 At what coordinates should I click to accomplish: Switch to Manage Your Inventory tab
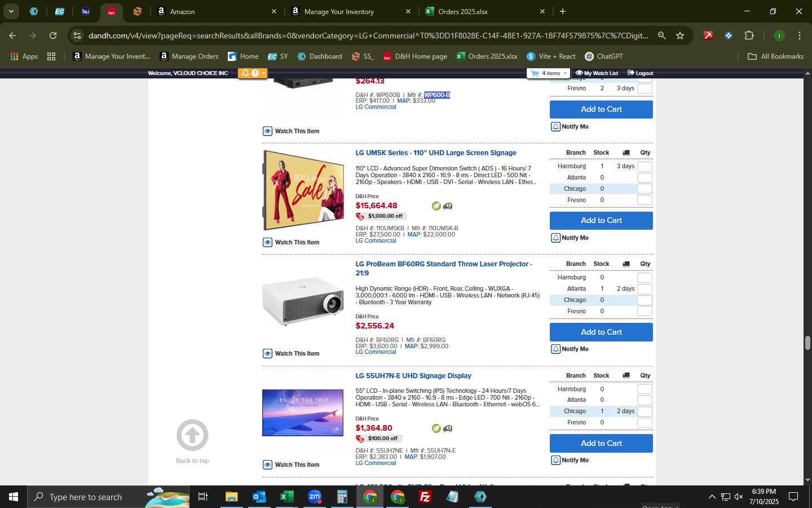point(351,11)
